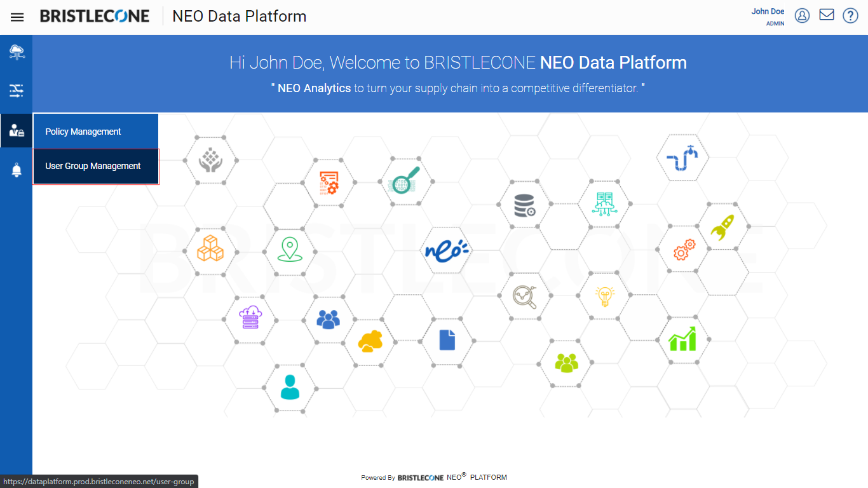
Task: Select Policy Management menu item
Action: click(x=95, y=132)
